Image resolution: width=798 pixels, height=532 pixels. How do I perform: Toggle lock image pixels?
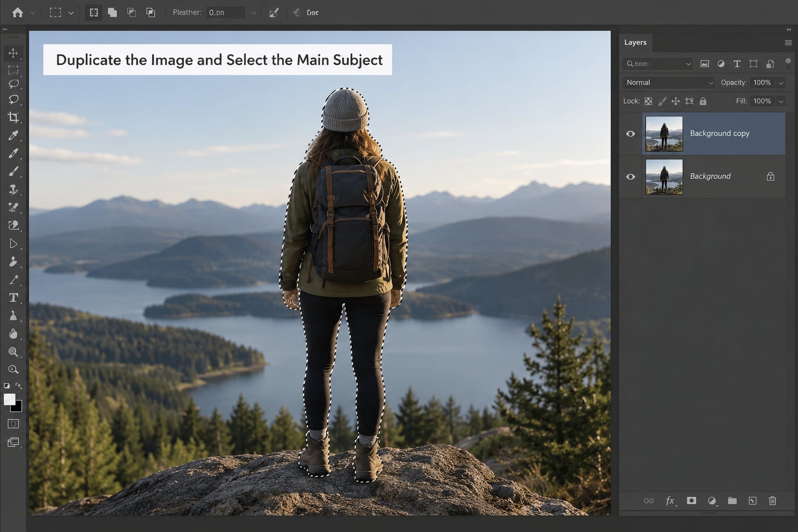click(x=662, y=101)
